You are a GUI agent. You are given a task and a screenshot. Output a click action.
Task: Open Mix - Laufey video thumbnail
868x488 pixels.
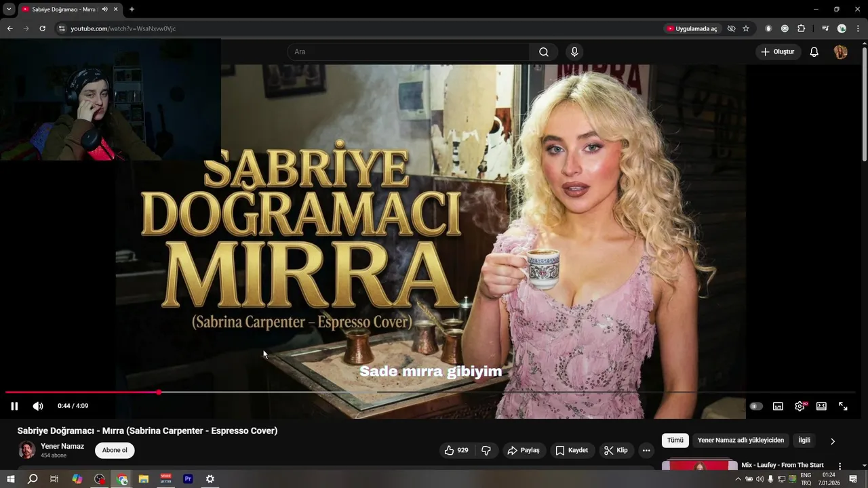point(700,464)
